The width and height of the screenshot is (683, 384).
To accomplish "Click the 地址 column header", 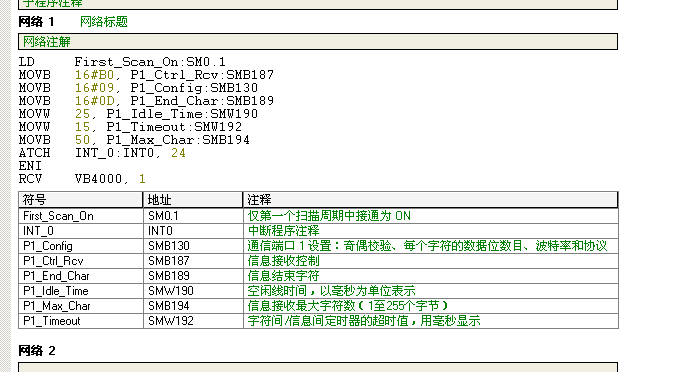I will [x=193, y=200].
